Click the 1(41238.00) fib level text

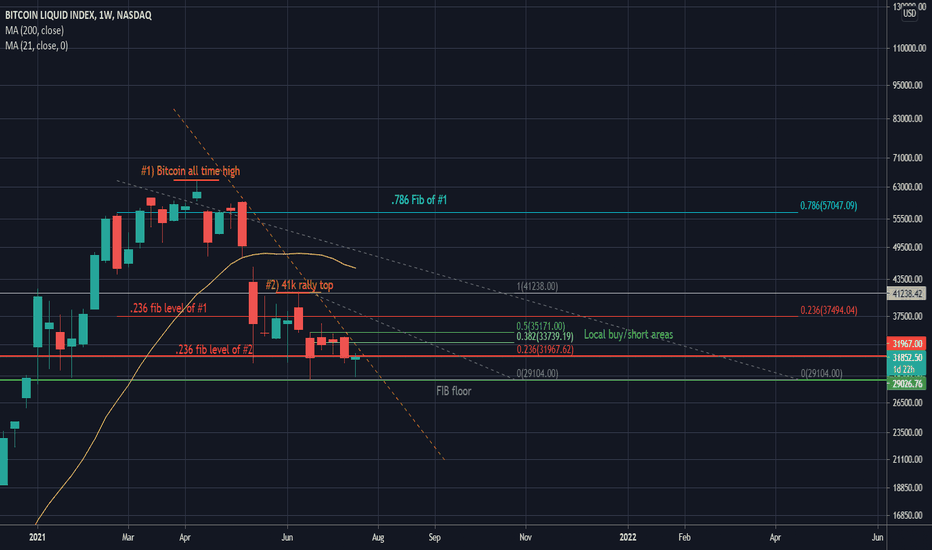tap(537, 287)
